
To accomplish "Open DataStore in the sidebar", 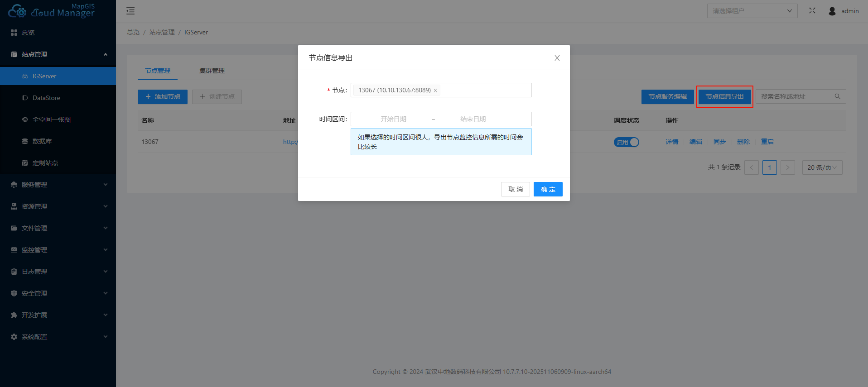I will point(46,98).
